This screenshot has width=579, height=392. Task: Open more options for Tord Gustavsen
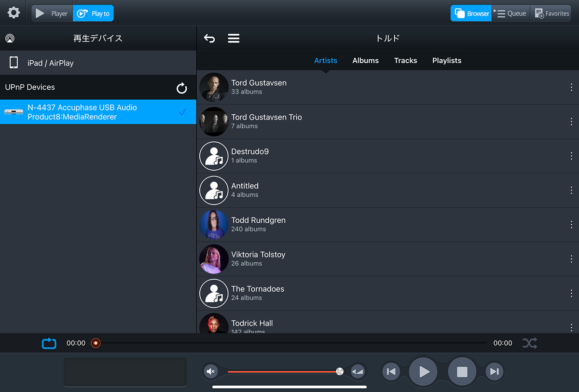571,87
